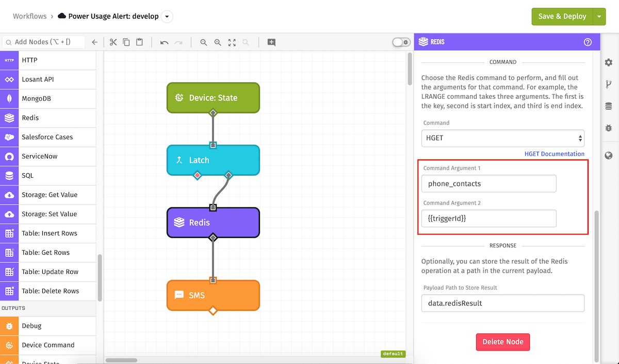Viewport: 619px width, 364px height.
Task: Add the HTTP node from palette
Action: point(48,60)
